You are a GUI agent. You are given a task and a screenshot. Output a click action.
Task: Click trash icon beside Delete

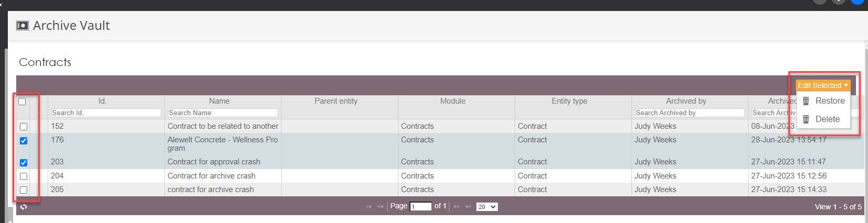tap(806, 119)
